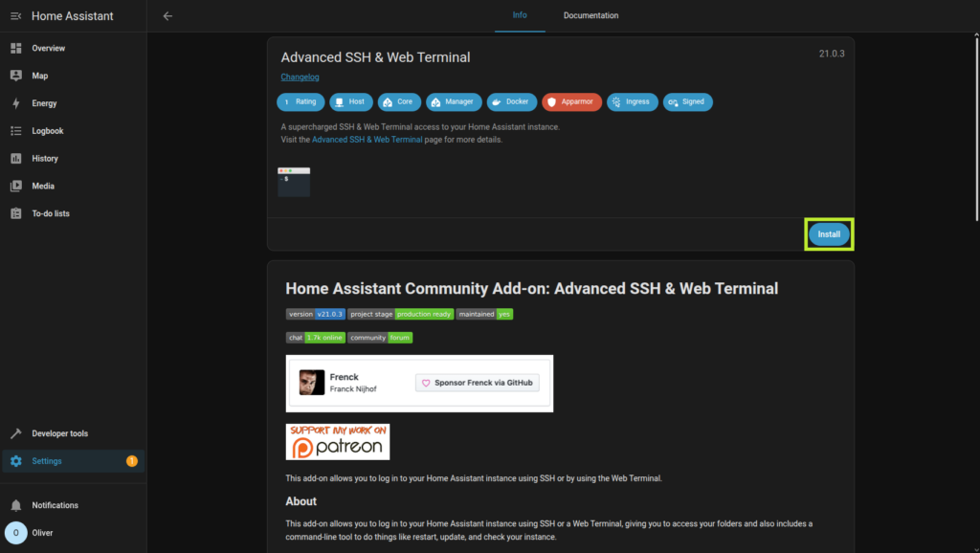Viewport: 980px width, 553px height.
Task: Click the maintained yes badge
Action: click(484, 315)
